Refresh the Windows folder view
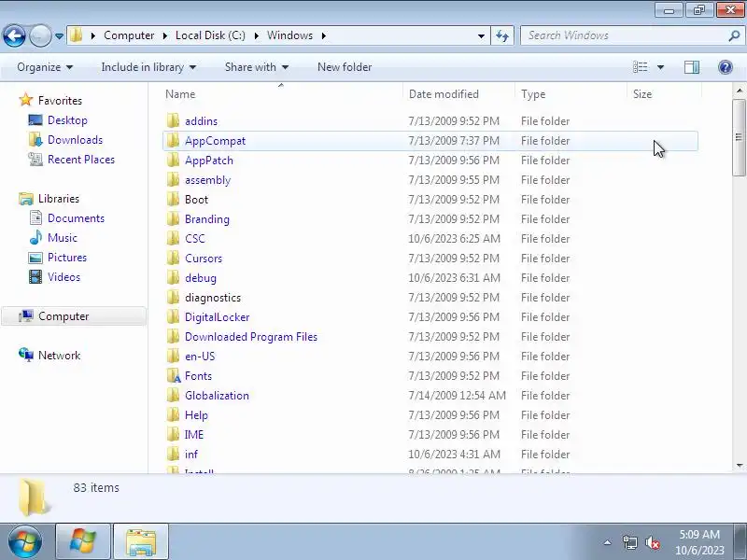 [x=502, y=35]
